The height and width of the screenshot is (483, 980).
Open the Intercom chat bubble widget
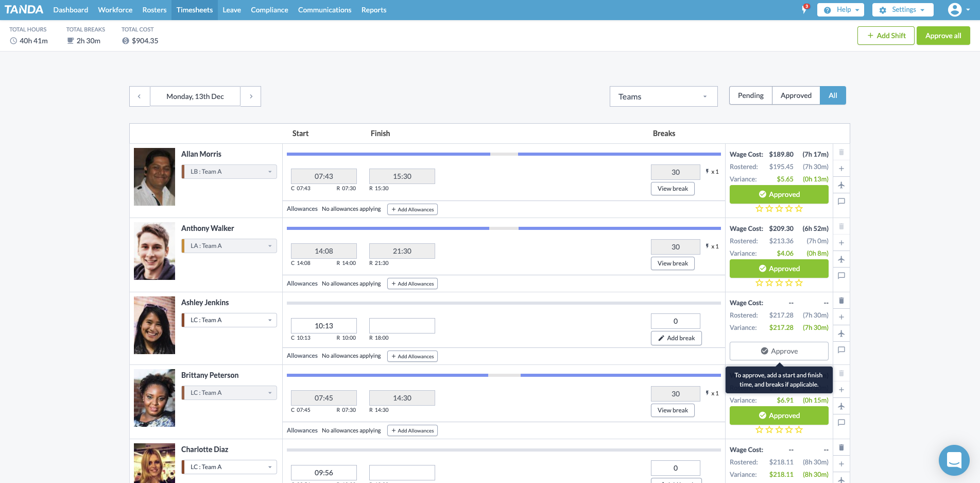pyautogui.click(x=954, y=460)
